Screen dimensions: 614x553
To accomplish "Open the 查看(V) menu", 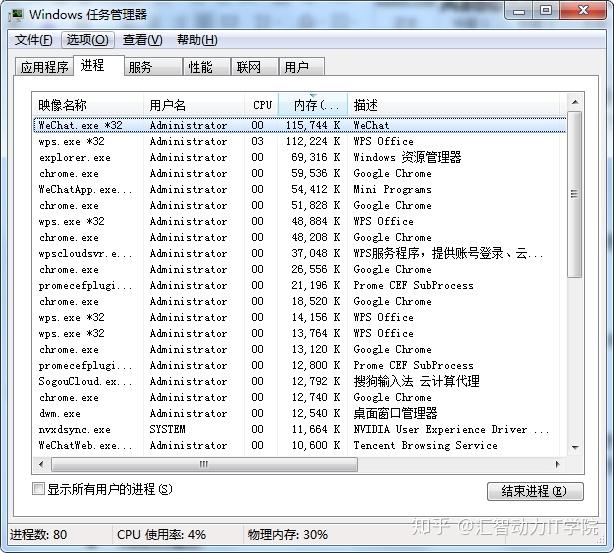I will click(143, 40).
